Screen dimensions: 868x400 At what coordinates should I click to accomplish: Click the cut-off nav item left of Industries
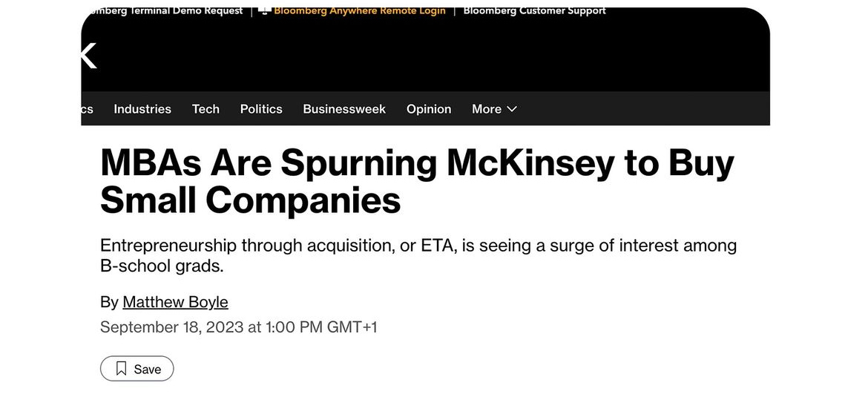(87, 109)
